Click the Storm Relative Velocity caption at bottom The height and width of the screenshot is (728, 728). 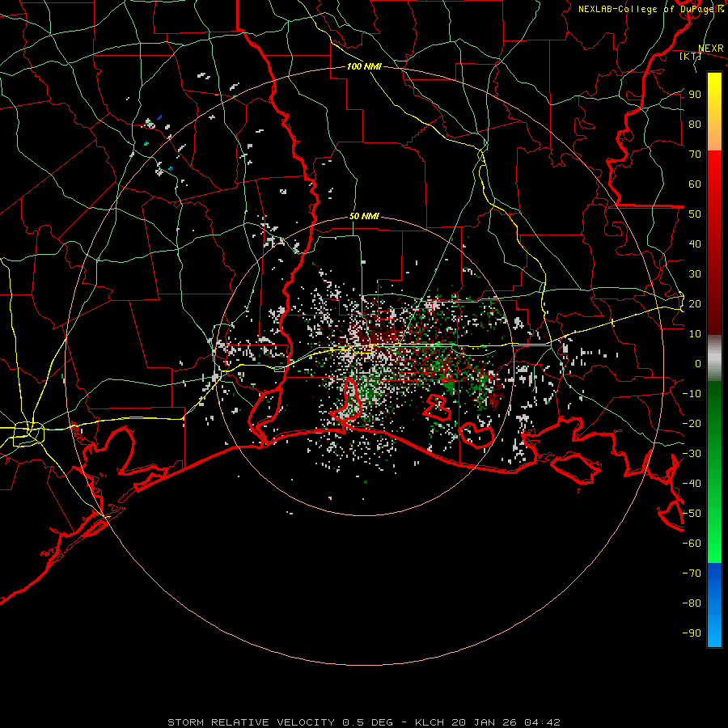[x=364, y=722]
